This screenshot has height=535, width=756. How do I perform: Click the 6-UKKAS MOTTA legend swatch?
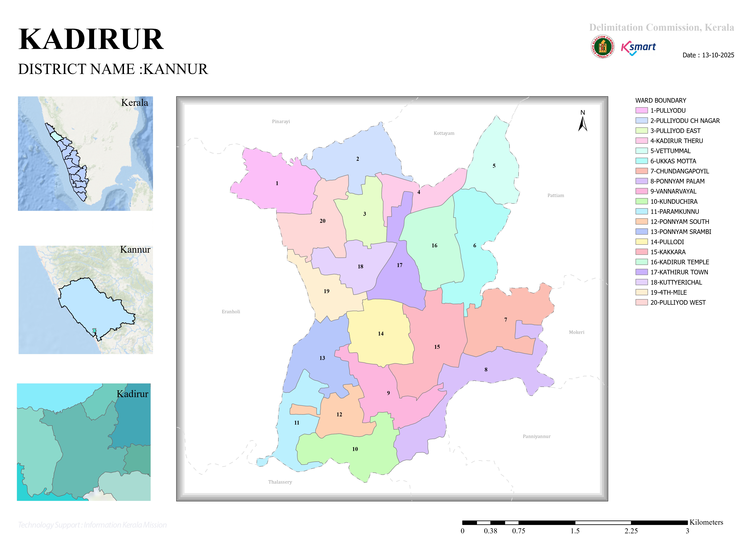tap(641, 161)
